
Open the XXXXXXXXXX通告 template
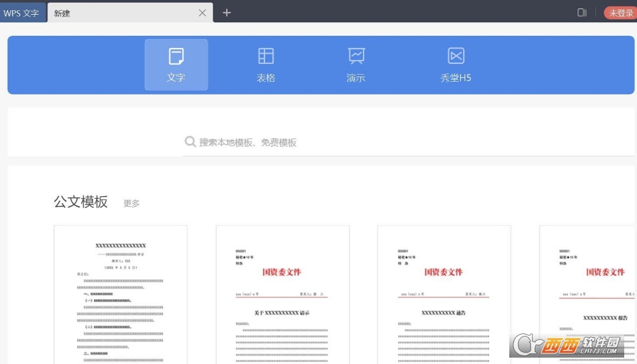point(444,294)
